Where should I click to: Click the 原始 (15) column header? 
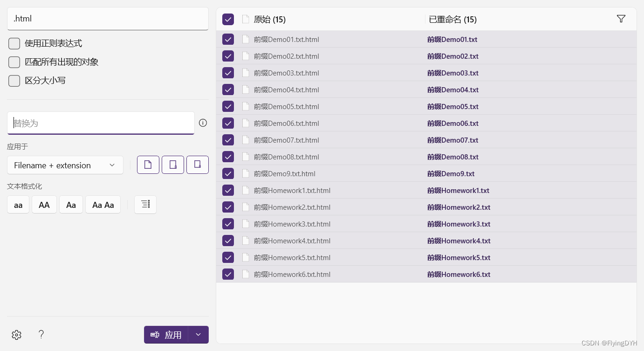point(270,20)
